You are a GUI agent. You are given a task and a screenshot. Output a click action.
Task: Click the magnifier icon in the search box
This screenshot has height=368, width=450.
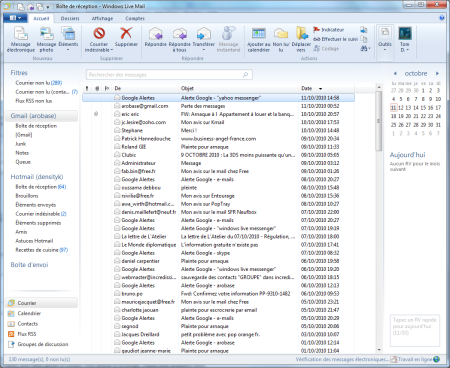click(246, 75)
